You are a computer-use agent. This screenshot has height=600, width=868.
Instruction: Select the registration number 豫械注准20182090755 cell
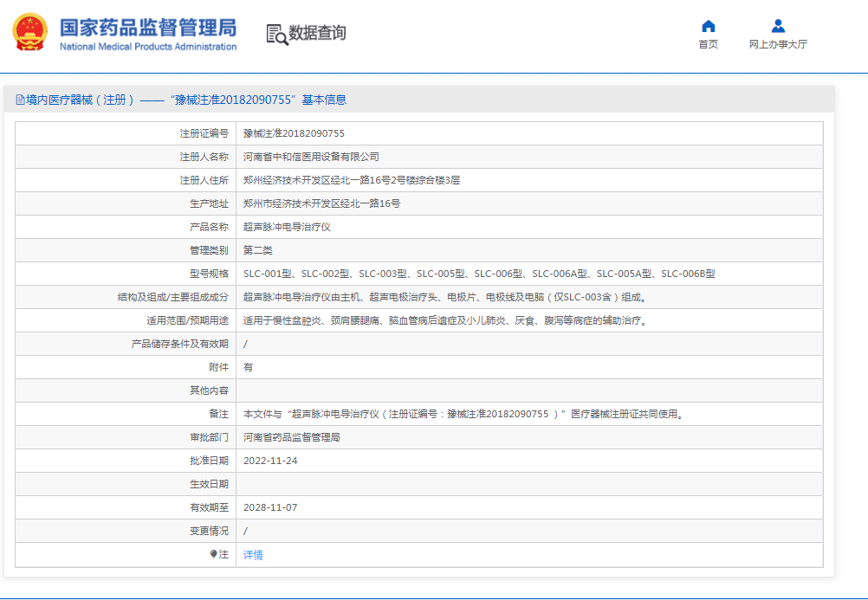pyautogui.click(x=300, y=133)
